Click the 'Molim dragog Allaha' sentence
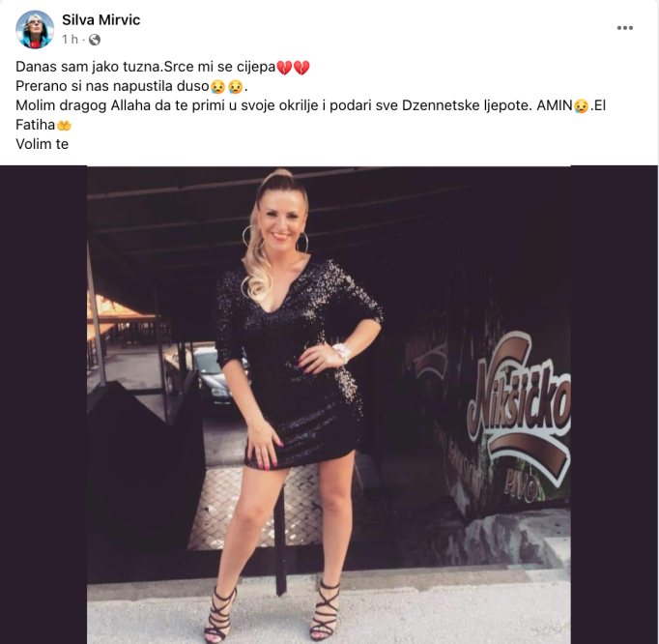This screenshot has height=644, width=659. click(x=310, y=115)
